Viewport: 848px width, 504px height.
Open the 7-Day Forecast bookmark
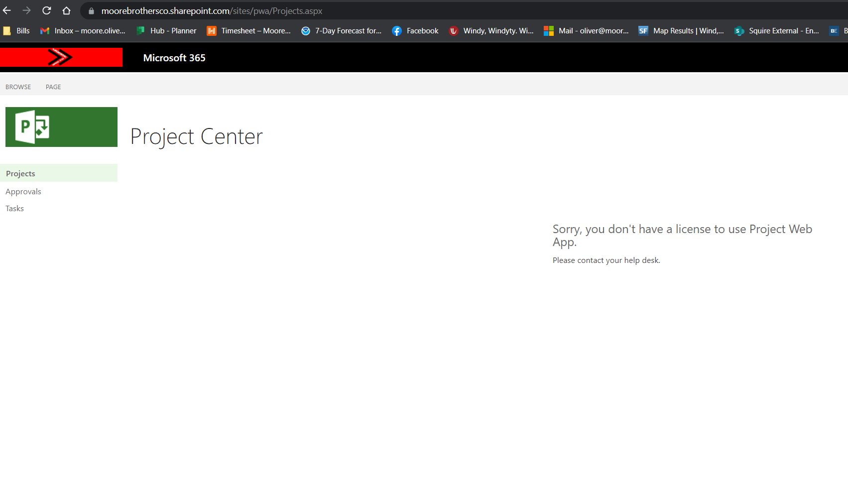click(x=342, y=31)
